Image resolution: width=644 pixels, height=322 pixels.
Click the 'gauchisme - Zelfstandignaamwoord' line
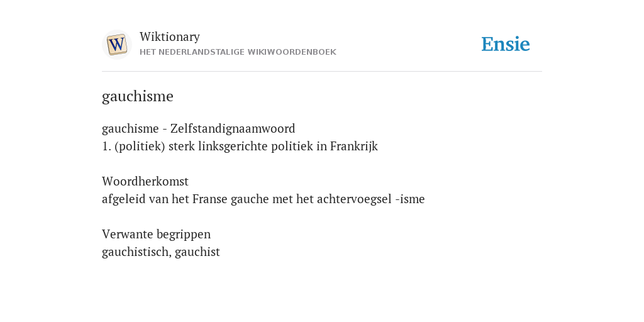tap(198, 128)
